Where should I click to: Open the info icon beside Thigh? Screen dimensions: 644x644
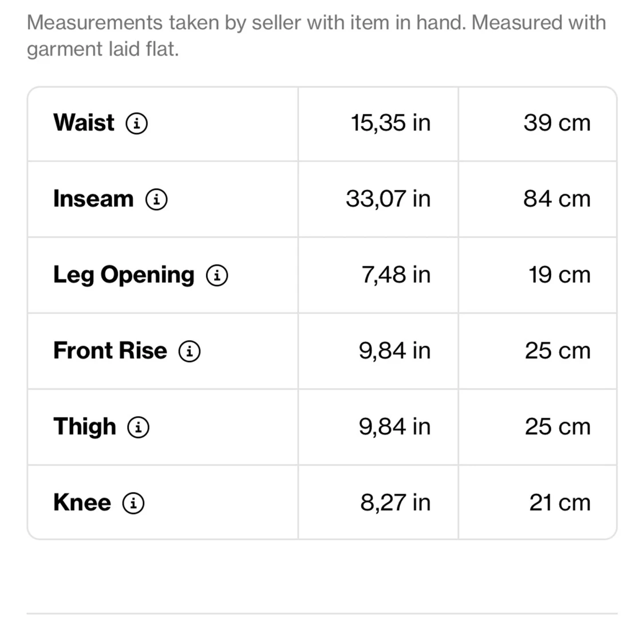pyautogui.click(x=138, y=427)
